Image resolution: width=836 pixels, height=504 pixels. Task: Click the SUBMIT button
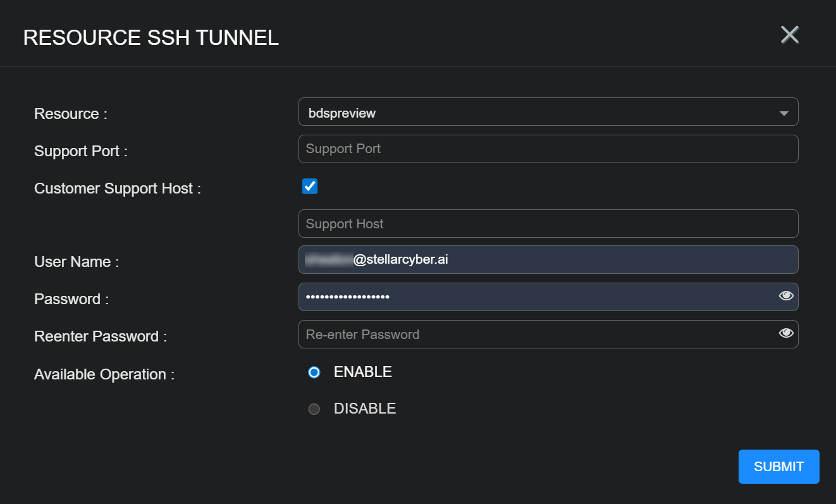pyautogui.click(x=778, y=467)
